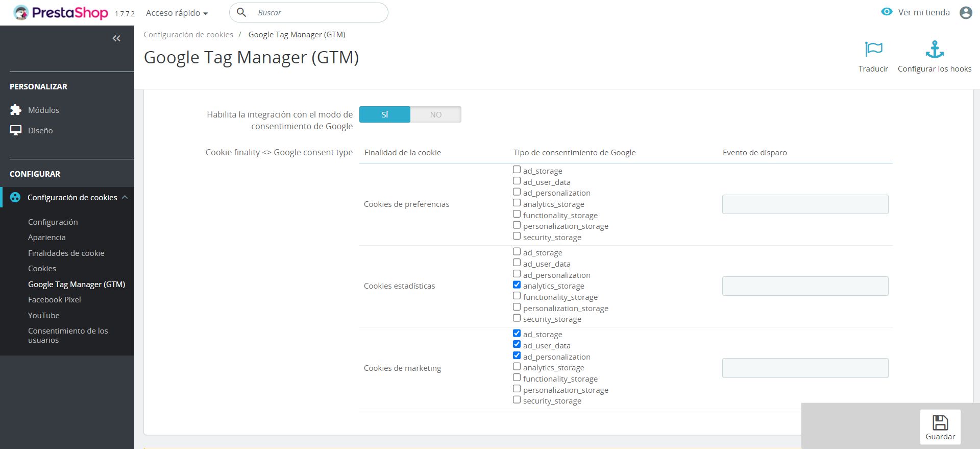This screenshot has width=980, height=449.
Task: Click the Tipo de consentimiento de Google header
Action: tap(575, 152)
